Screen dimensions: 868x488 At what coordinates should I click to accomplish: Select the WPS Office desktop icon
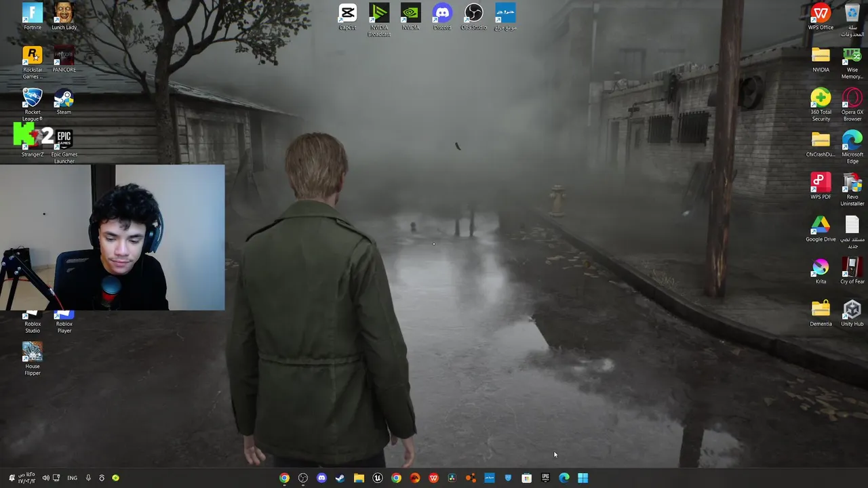(x=821, y=16)
